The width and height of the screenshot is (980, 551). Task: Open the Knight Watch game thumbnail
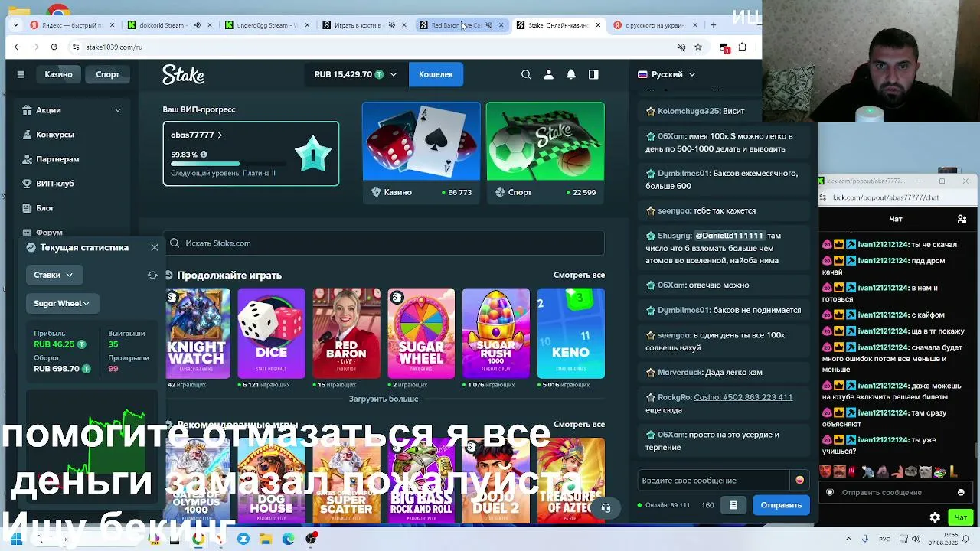pyautogui.click(x=198, y=334)
